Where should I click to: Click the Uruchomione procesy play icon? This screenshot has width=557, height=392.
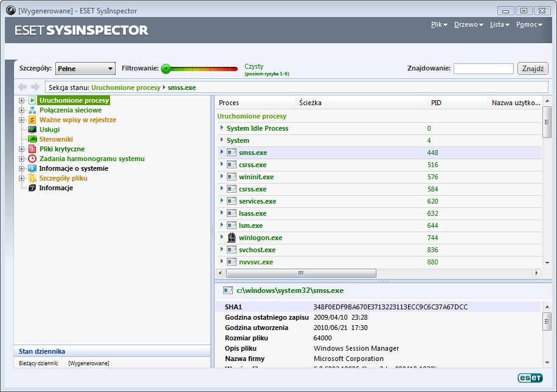point(32,100)
